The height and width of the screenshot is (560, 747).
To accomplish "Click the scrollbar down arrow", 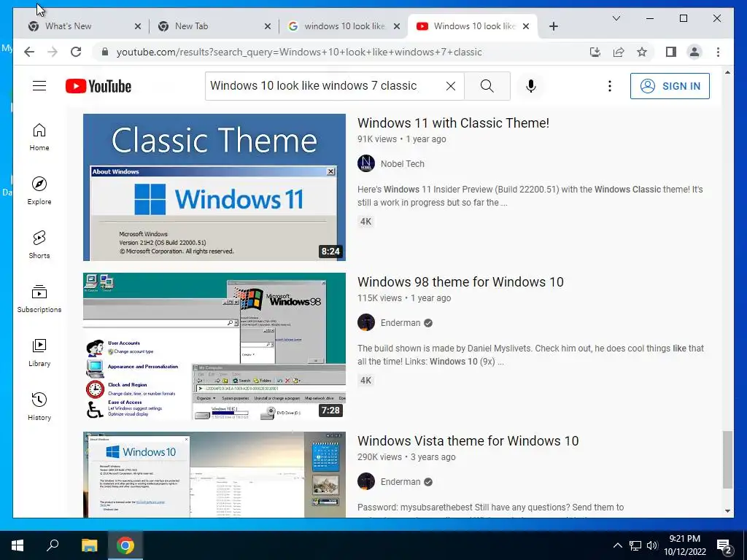I will pos(727,511).
